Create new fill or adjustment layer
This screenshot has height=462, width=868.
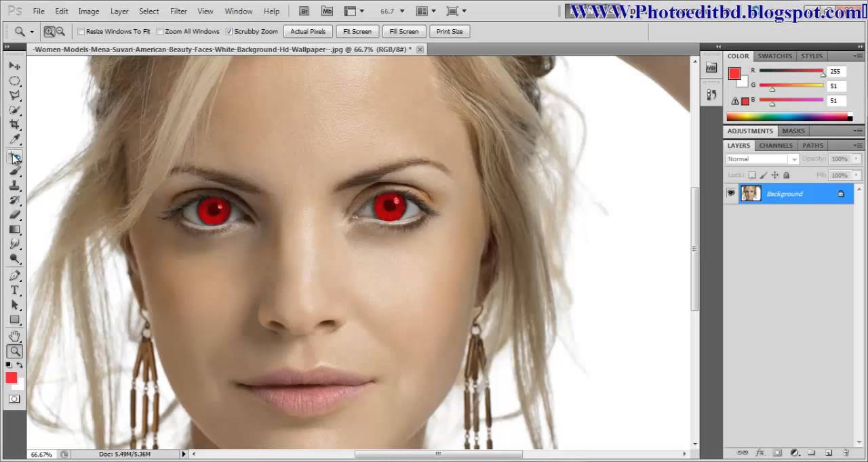[x=794, y=453]
